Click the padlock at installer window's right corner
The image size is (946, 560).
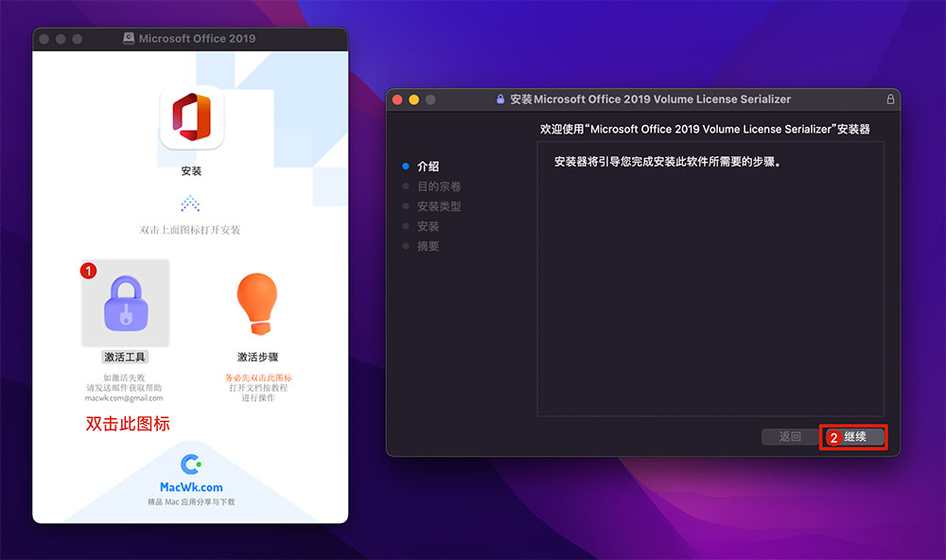(890, 99)
